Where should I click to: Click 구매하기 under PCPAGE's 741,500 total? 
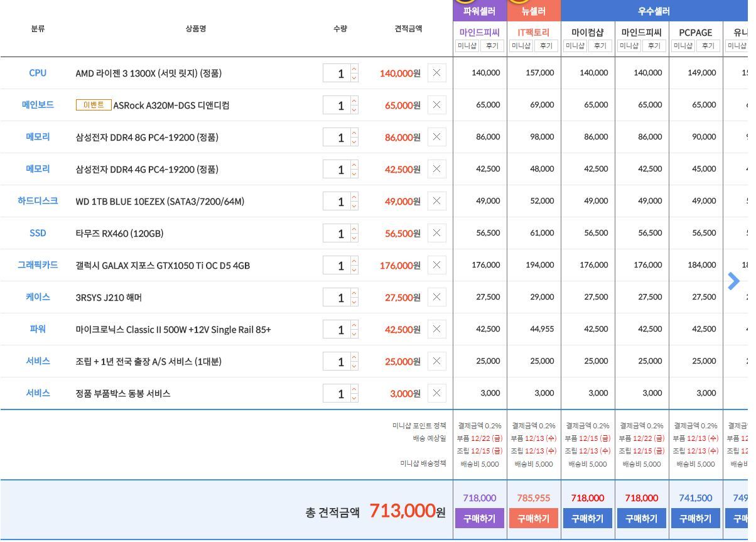(696, 518)
